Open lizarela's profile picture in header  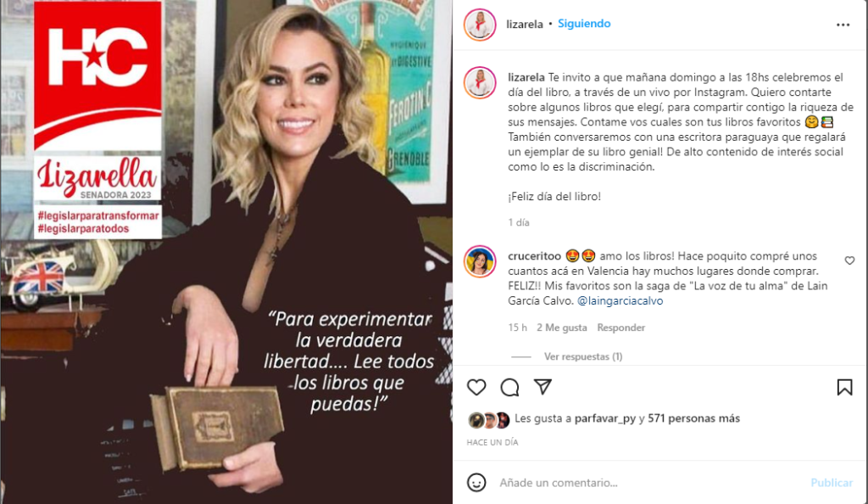(480, 25)
